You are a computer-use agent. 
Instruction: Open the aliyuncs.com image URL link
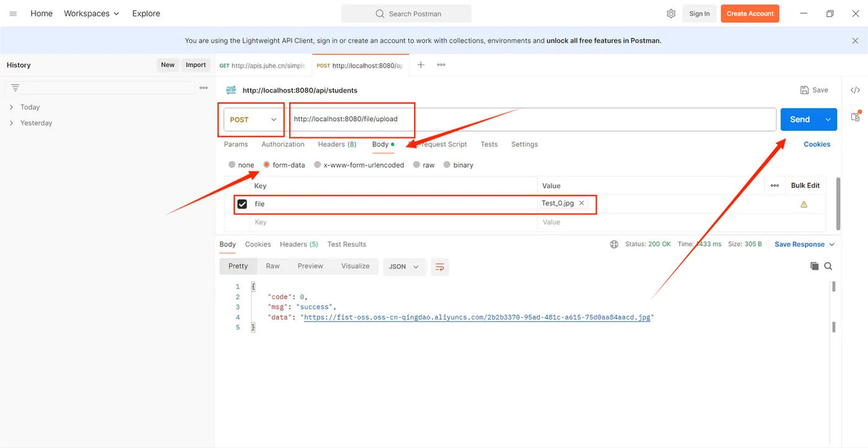click(x=477, y=318)
